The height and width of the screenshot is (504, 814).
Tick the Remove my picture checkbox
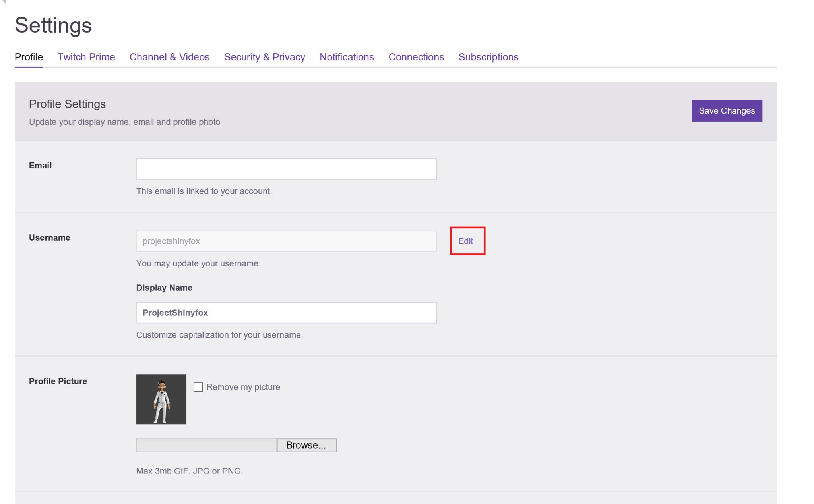coord(198,387)
